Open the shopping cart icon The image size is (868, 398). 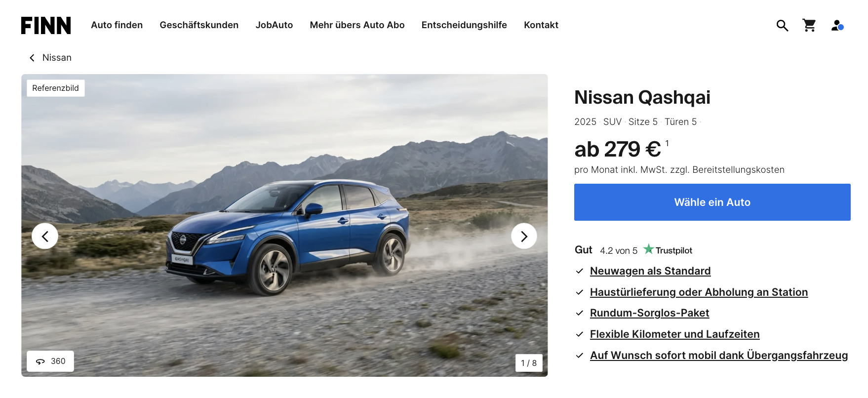point(809,25)
